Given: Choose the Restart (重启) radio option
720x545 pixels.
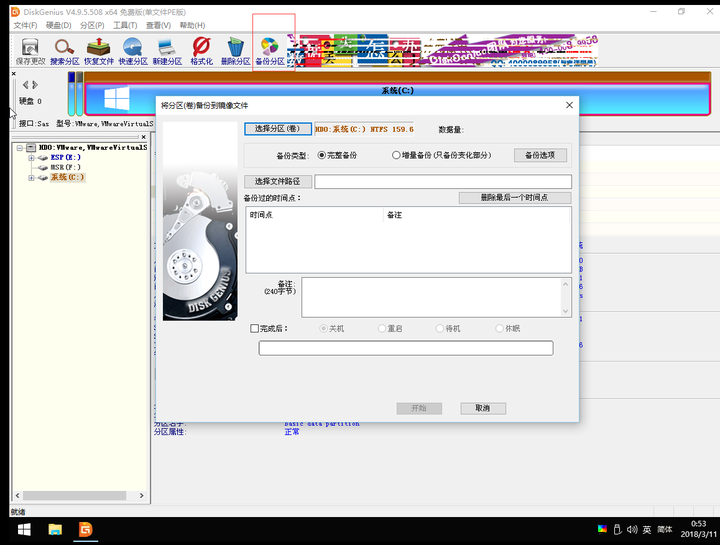Looking at the screenshot, I should tap(382, 328).
